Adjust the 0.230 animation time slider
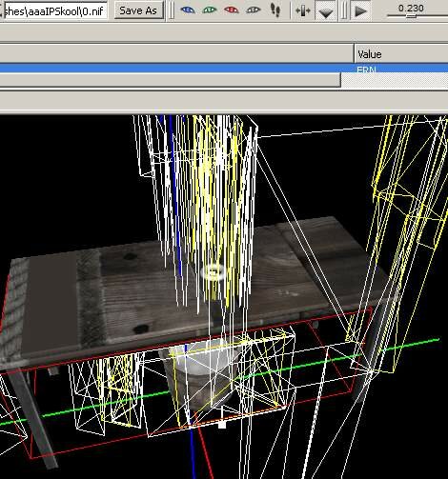 [x=411, y=16]
